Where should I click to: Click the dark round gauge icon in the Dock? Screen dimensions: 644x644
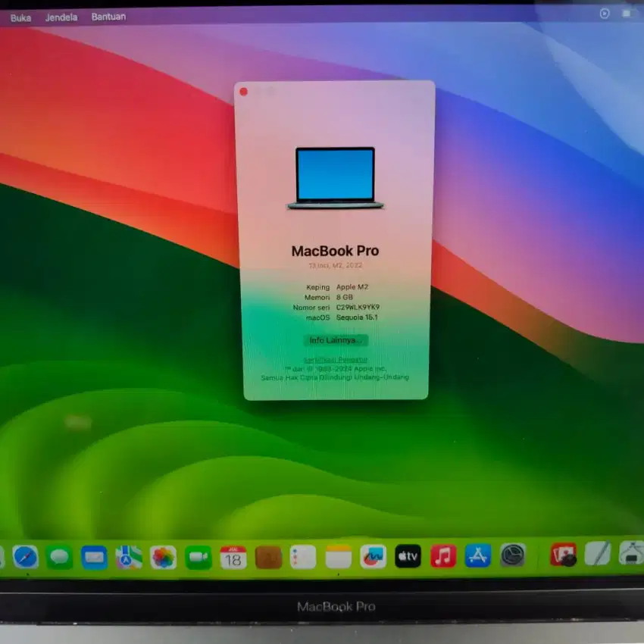tap(513, 555)
